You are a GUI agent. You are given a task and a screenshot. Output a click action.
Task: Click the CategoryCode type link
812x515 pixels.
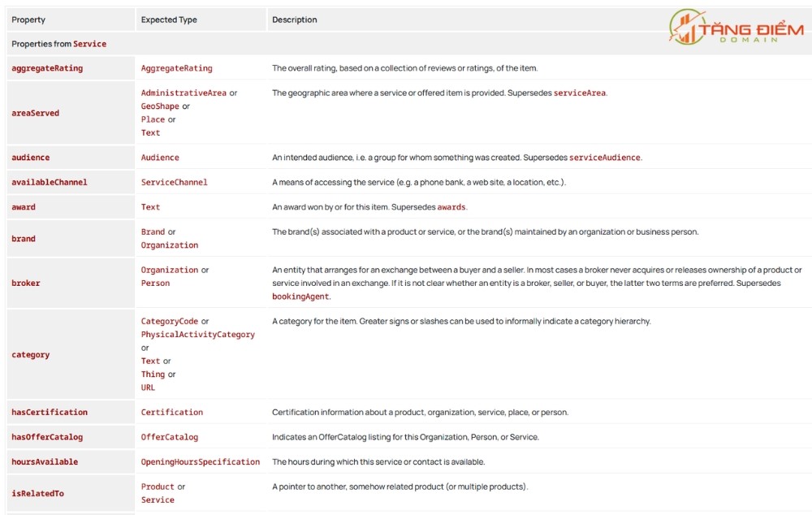170,321
